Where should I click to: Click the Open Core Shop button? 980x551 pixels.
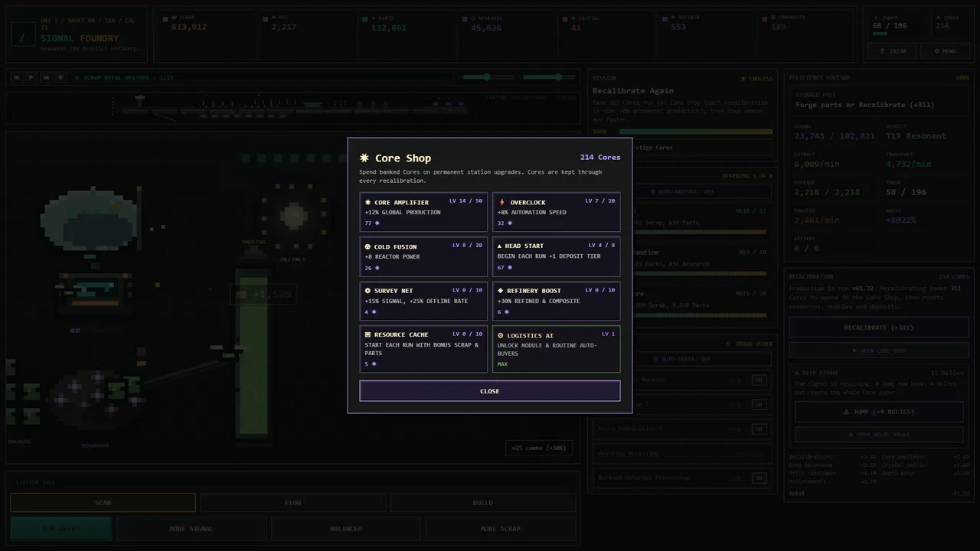point(879,350)
